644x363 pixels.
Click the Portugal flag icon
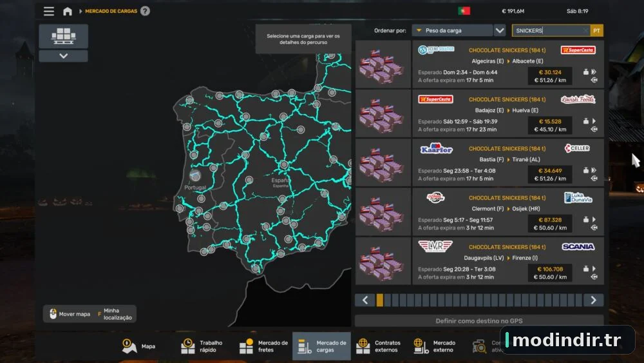(464, 11)
